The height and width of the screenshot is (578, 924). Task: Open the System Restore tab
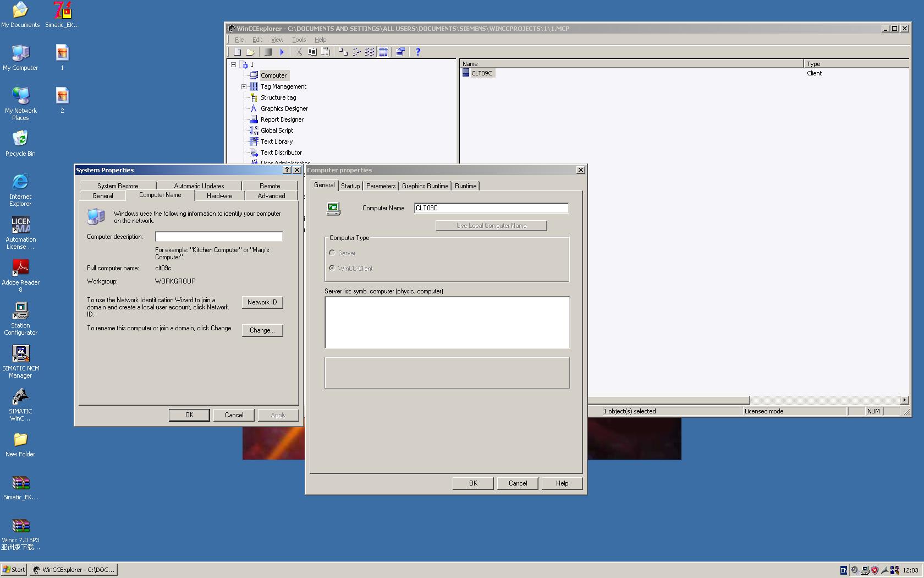point(118,186)
